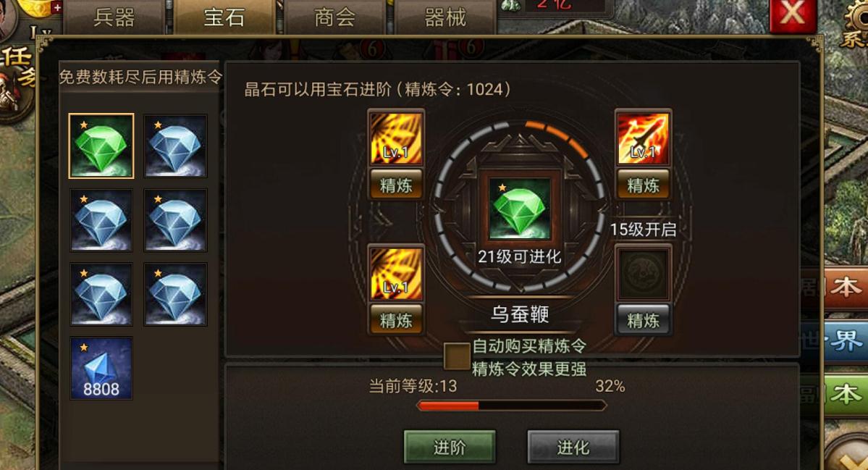The width and height of the screenshot is (868, 470).
Task: Click the red level progress bar
Action: [512, 406]
